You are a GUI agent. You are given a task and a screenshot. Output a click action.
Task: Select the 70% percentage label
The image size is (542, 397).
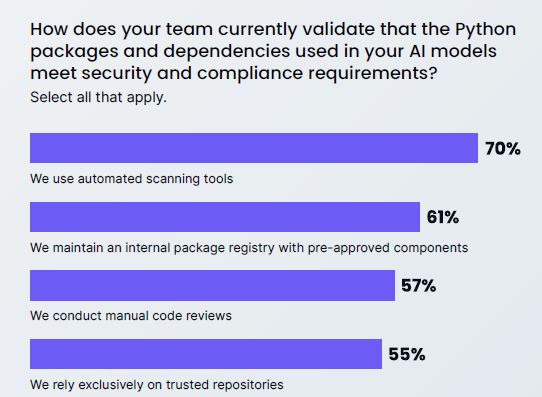503,149
